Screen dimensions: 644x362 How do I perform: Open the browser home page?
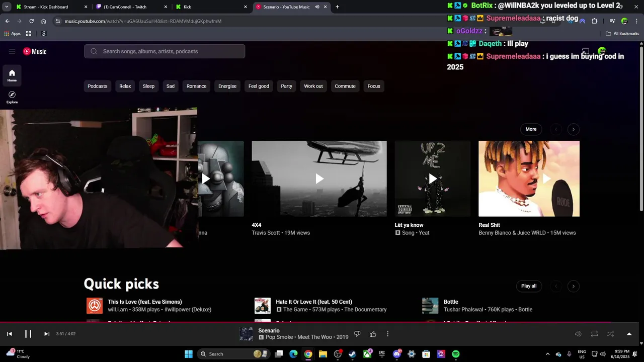tap(43, 21)
